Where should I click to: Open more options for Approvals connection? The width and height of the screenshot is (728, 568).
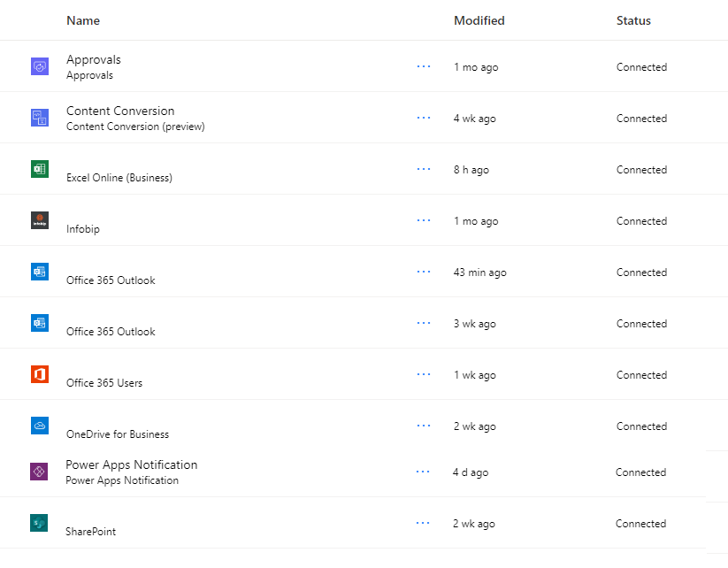tap(424, 66)
